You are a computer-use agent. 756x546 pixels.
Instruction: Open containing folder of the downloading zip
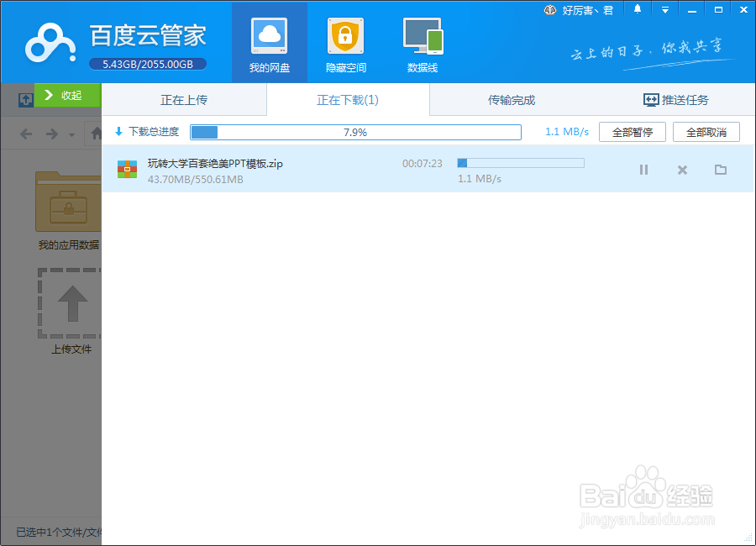(x=720, y=170)
